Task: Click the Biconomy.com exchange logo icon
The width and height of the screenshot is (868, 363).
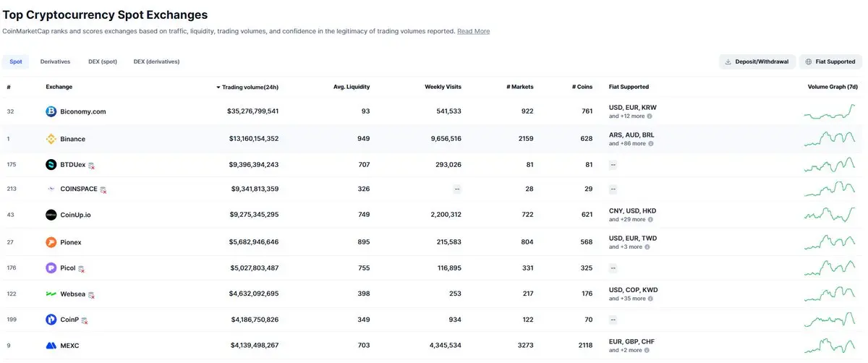Action: 51,111
